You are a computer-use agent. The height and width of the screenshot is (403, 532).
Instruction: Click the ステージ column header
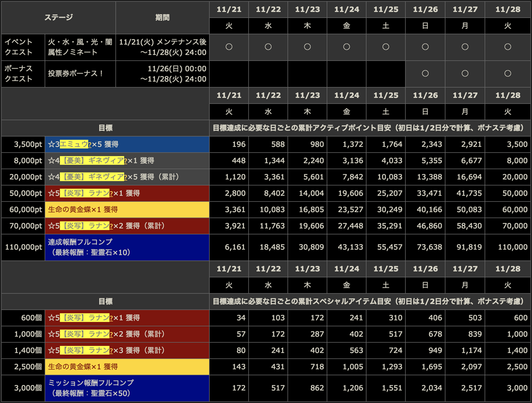[58, 17]
